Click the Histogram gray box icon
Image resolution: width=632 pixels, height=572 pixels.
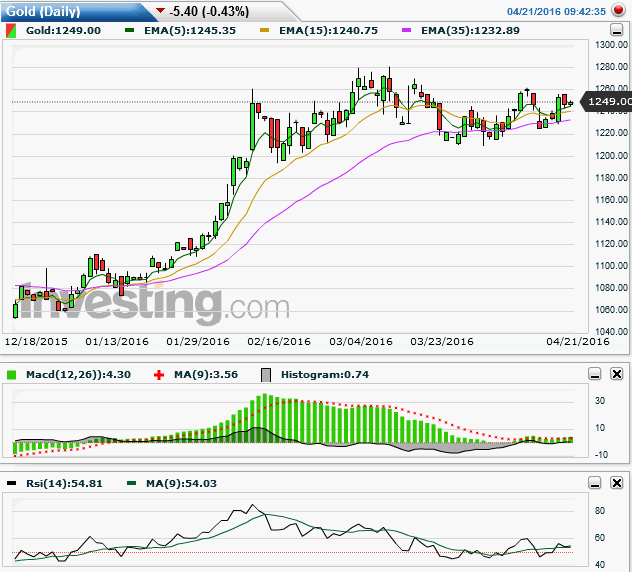coord(266,375)
